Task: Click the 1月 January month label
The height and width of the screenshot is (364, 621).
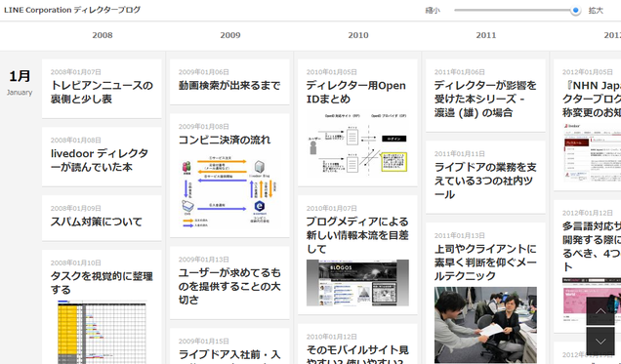Action: tap(20, 82)
